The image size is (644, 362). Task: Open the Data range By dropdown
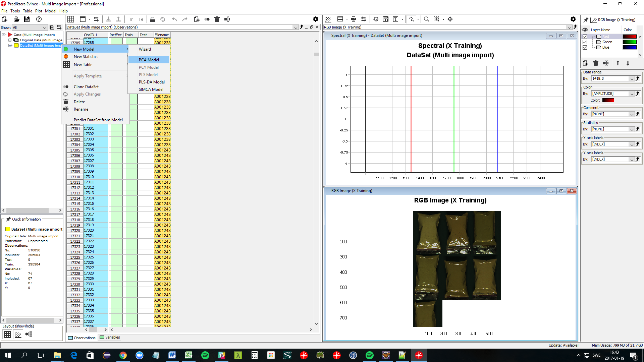coord(632,79)
